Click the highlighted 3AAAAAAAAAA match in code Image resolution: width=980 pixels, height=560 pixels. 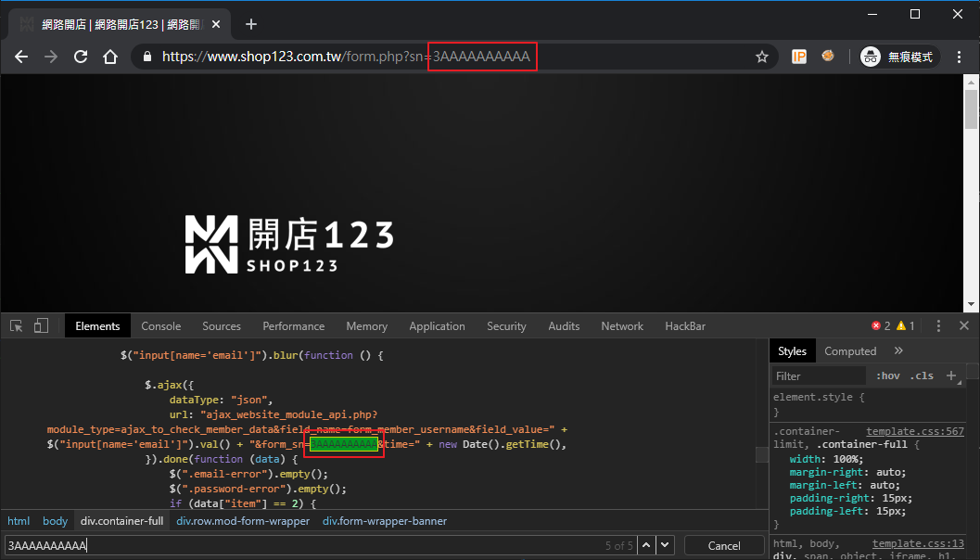[344, 444]
